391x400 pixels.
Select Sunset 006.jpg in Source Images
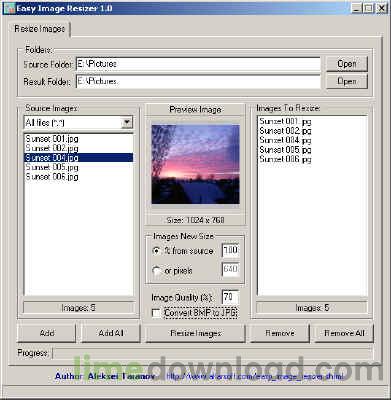pos(79,177)
